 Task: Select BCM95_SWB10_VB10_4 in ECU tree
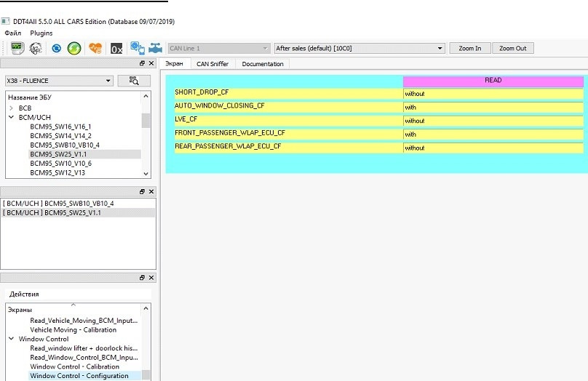coord(65,145)
